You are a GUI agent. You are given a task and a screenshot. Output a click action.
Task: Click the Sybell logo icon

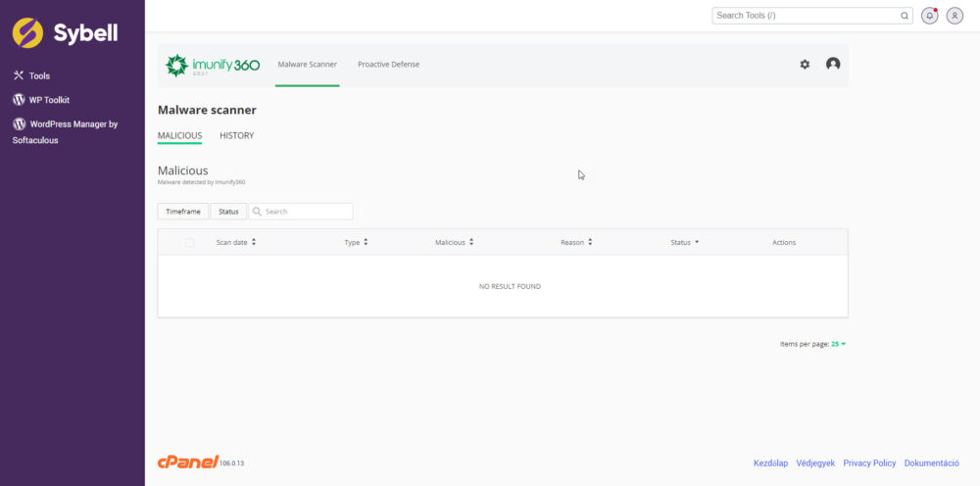pos(27,32)
